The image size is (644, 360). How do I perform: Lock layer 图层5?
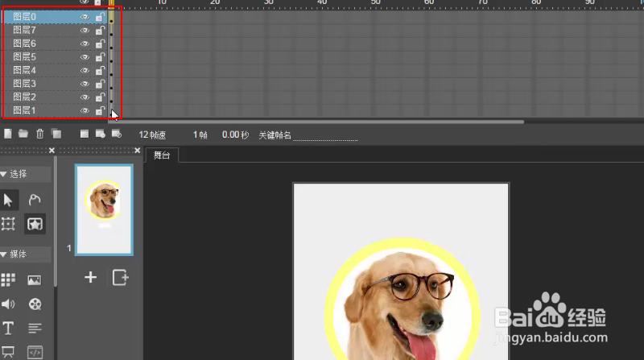point(100,57)
